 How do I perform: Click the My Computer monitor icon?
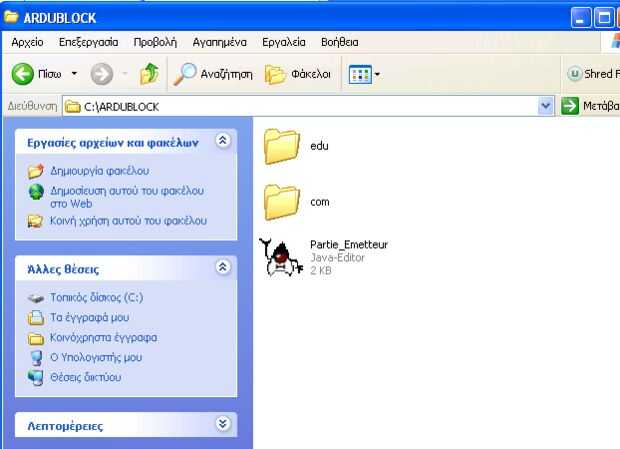(36, 358)
